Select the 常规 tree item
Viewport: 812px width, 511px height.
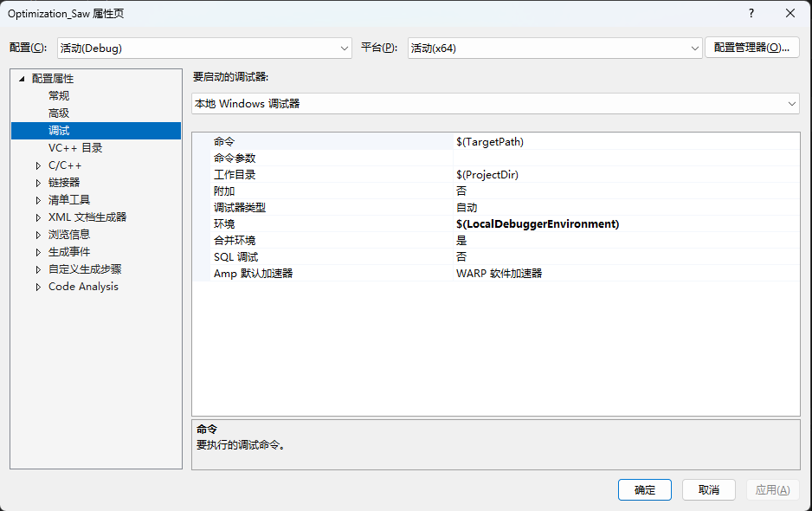click(x=57, y=95)
